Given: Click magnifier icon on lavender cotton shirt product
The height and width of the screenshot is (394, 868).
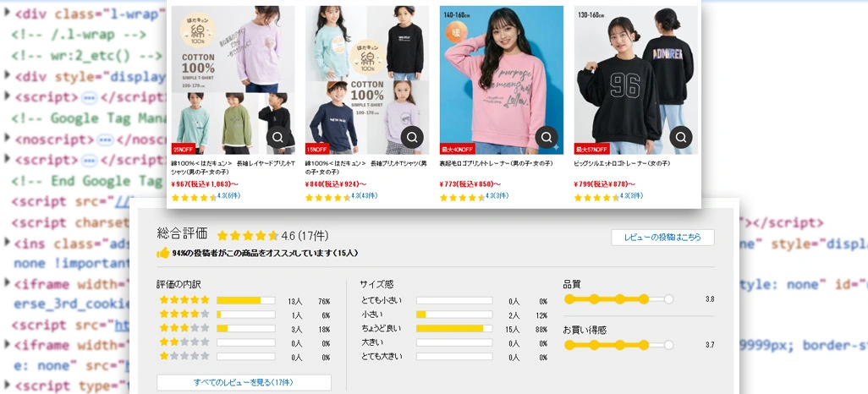Looking at the screenshot, I should click(x=277, y=137).
